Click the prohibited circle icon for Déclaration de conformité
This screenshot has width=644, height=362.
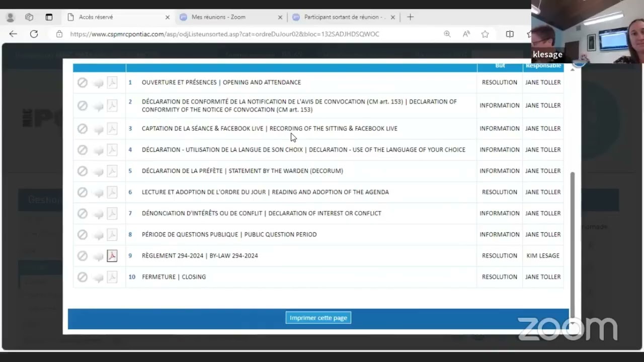tap(83, 106)
